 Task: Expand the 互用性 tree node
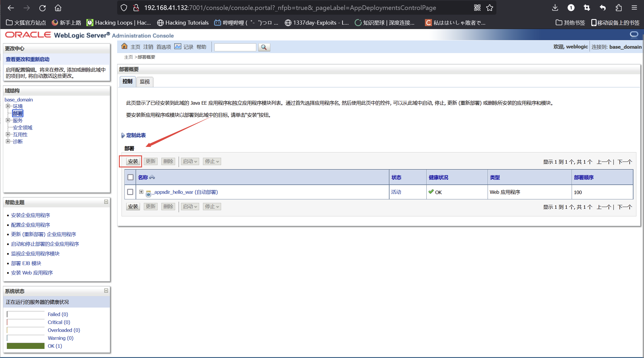(x=8, y=134)
